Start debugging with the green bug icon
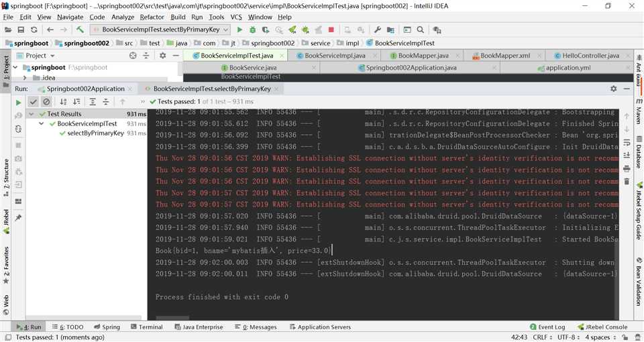The image size is (644, 342). [253, 30]
